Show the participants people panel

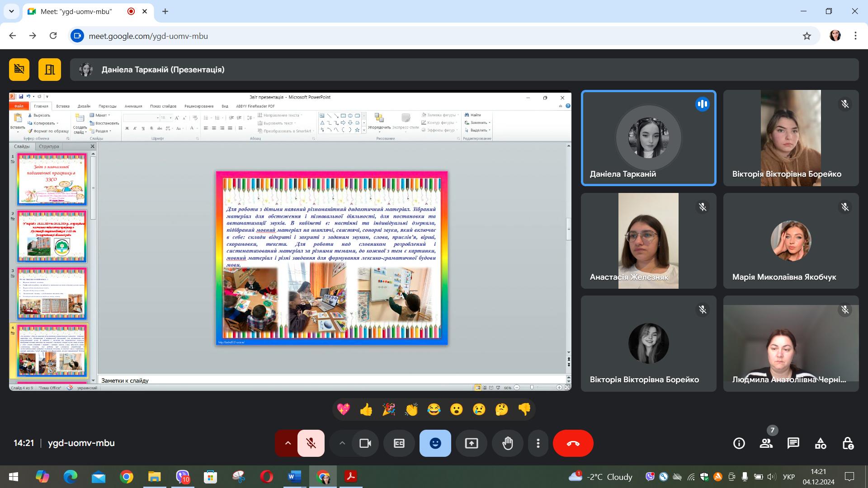click(x=766, y=443)
